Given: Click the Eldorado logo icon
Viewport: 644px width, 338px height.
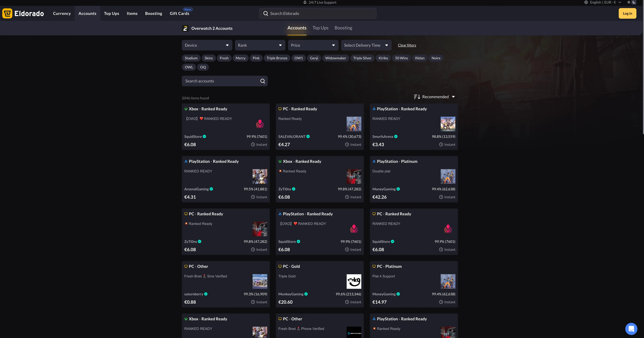Looking at the screenshot, I should (x=7, y=14).
